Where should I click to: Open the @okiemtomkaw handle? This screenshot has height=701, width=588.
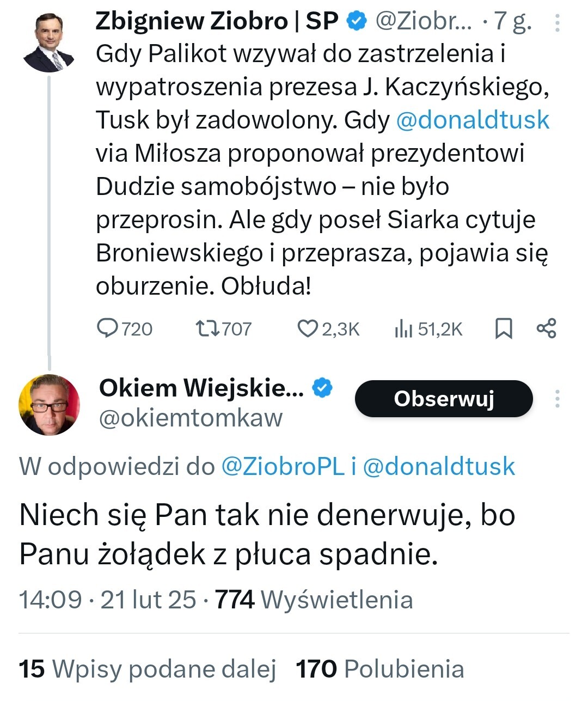click(x=191, y=418)
